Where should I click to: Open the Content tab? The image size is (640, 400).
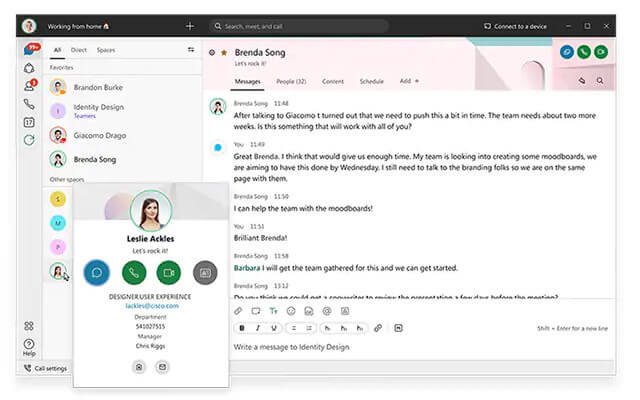pos(333,81)
